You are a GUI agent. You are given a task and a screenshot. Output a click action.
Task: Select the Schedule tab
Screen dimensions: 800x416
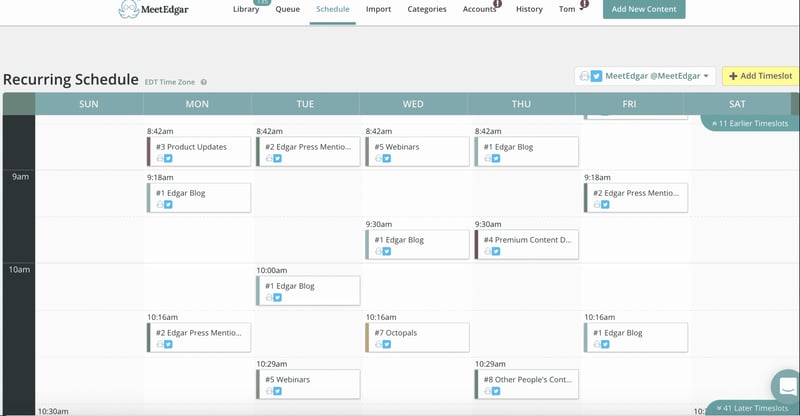pyautogui.click(x=333, y=9)
